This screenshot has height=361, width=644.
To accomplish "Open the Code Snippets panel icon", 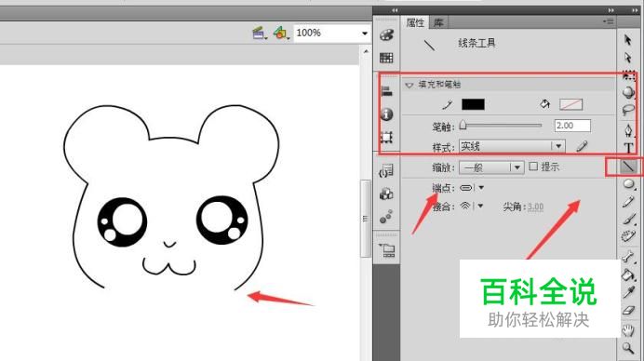I will (386, 170).
